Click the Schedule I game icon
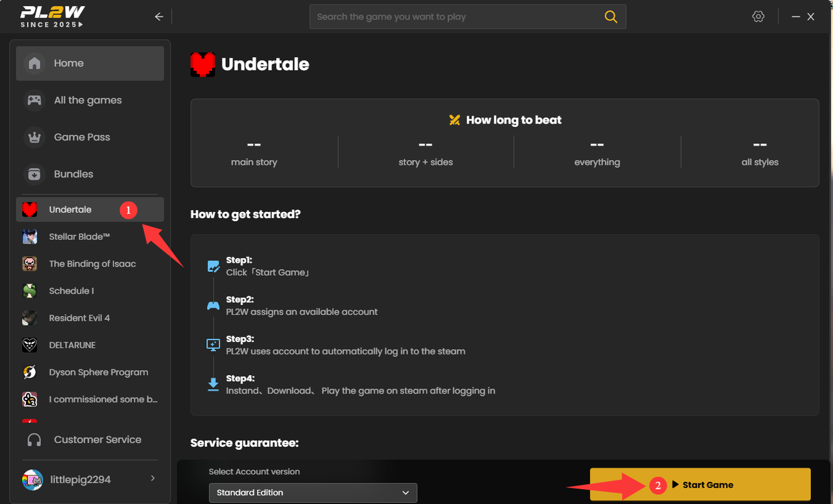Image resolution: width=833 pixels, height=504 pixels. (29, 291)
